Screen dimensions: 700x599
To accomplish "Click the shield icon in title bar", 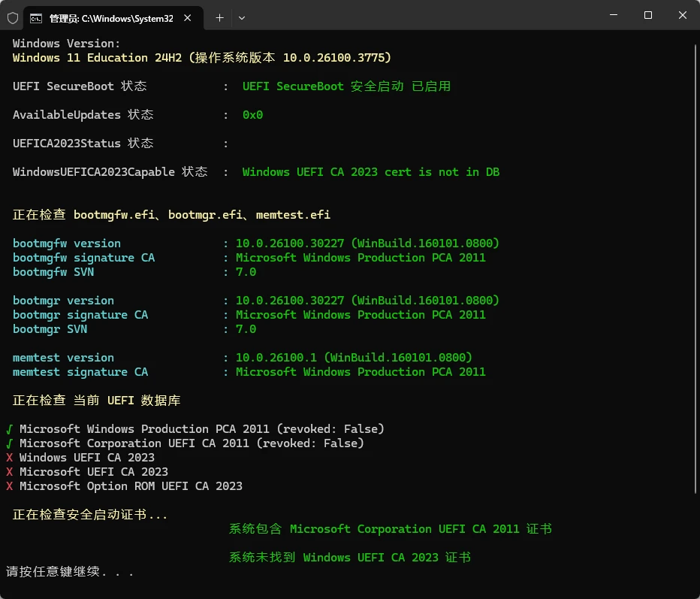I will click(x=13, y=18).
